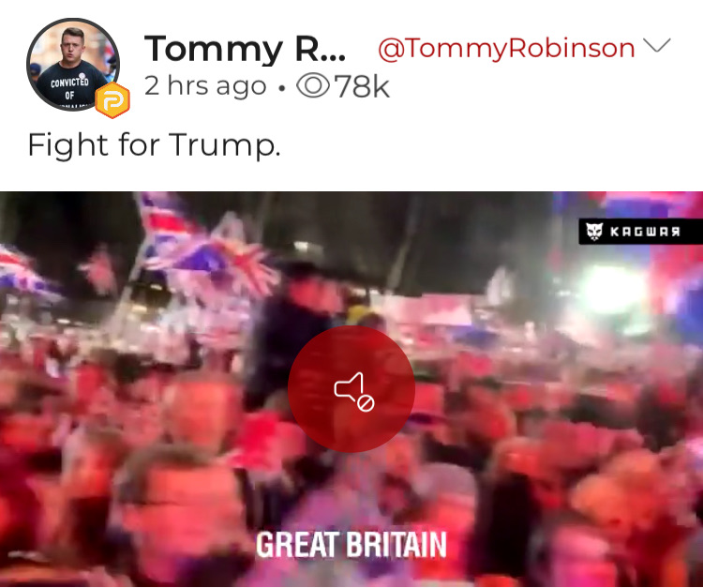
Task: Click the eye views icon
Action: click(313, 85)
